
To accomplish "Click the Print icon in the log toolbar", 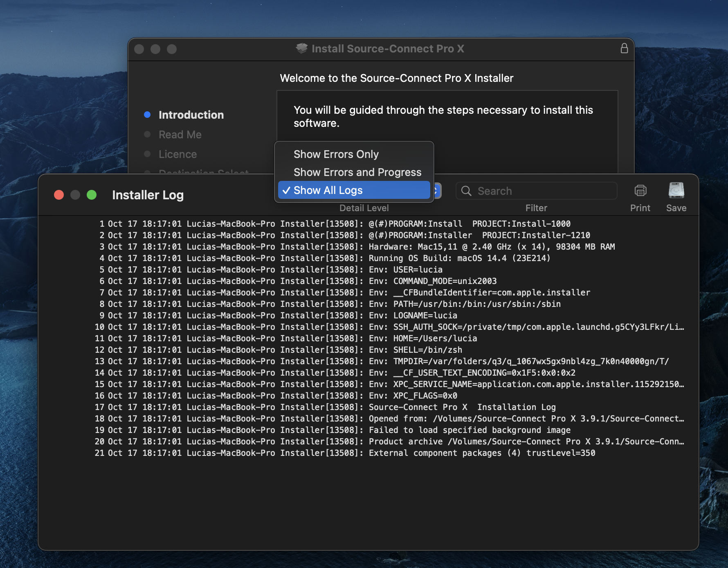I will pyautogui.click(x=640, y=191).
